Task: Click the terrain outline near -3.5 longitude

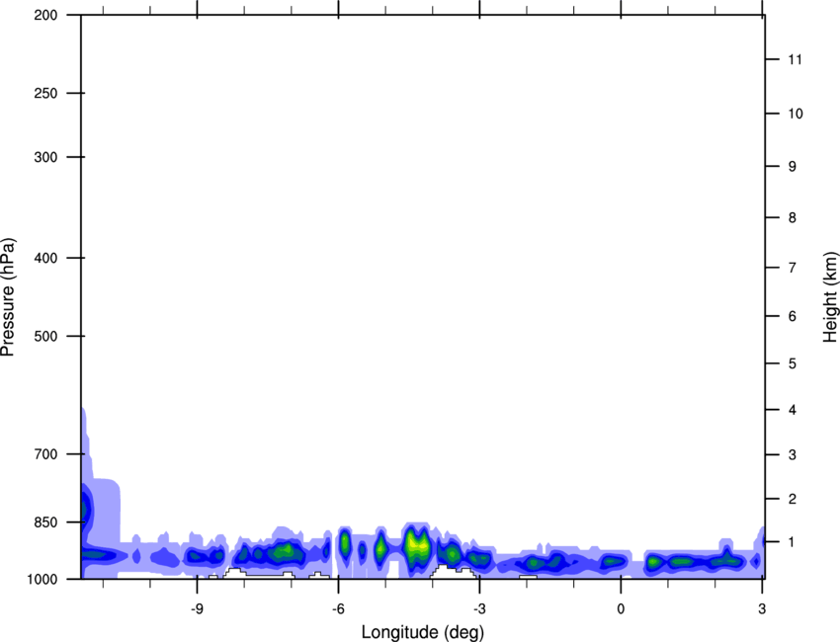Action: pos(453,571)
